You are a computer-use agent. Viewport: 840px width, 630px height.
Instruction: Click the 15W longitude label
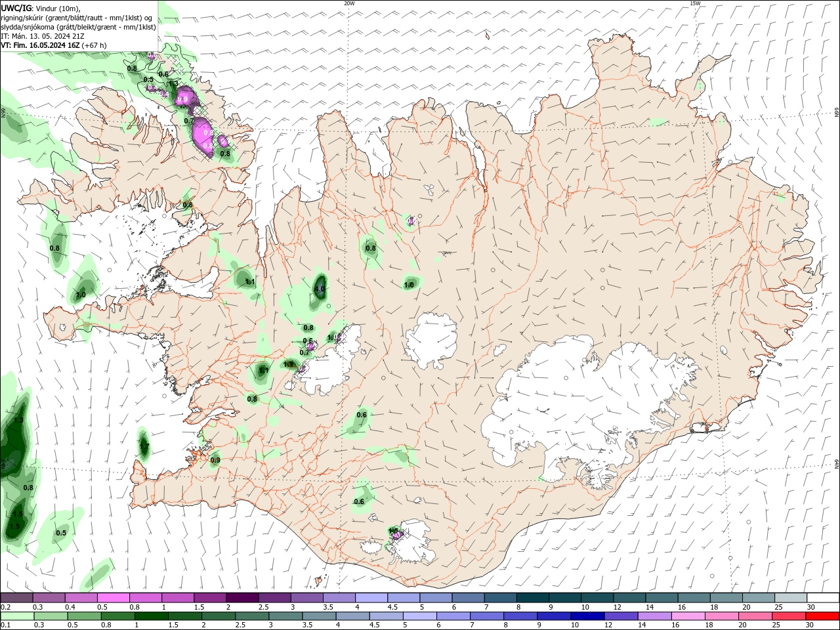click(695, 3)
